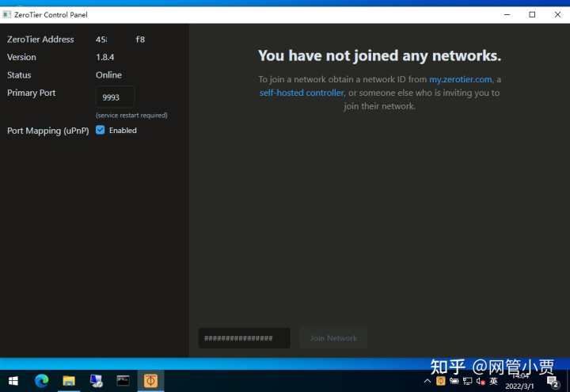
Task: Click the 'You have not joined any networks' heading
Action: pyautogui.click(x=379, y=55)
